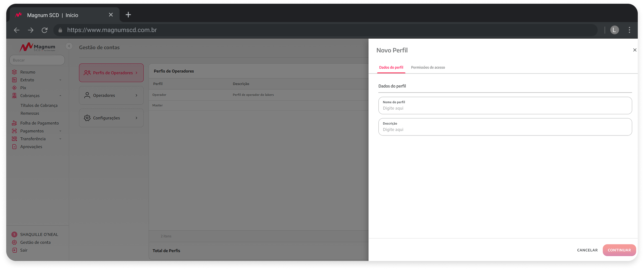Click the Sair logout icon
The height and width of the screenshot is (270, 644).
point(14,250)
